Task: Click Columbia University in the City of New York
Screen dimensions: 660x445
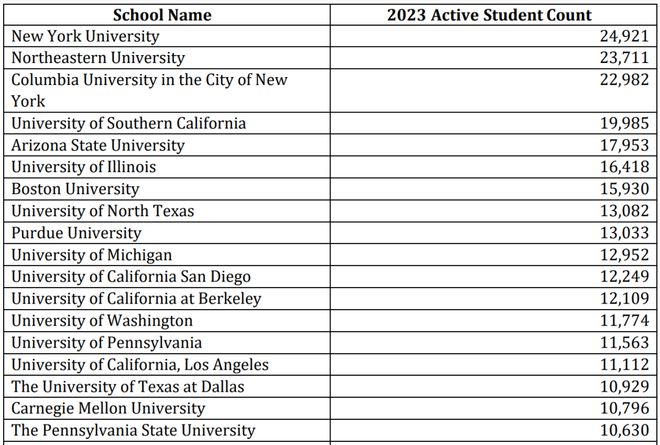Action: point(149,90)
